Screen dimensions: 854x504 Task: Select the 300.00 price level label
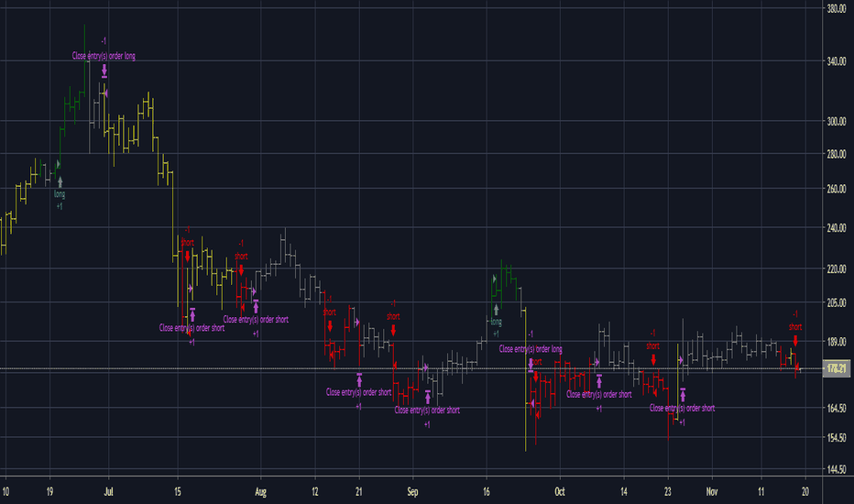[836, 121]
